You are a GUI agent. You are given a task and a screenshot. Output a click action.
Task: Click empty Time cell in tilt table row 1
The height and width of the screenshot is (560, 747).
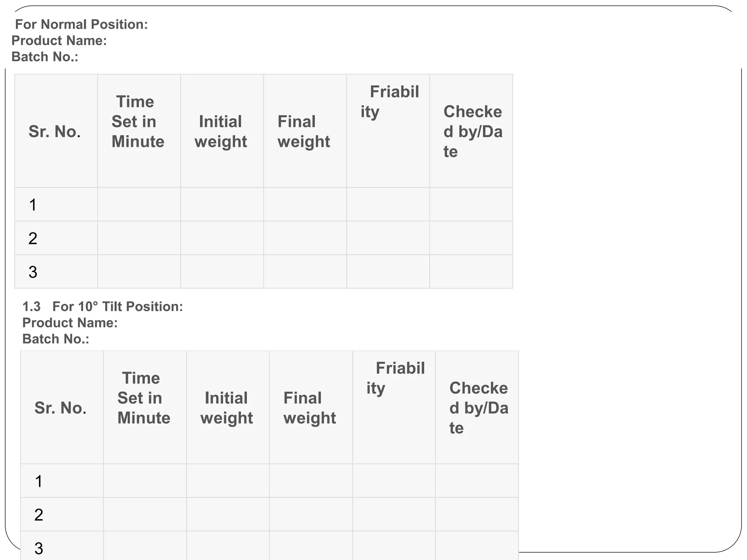[145, 481]
